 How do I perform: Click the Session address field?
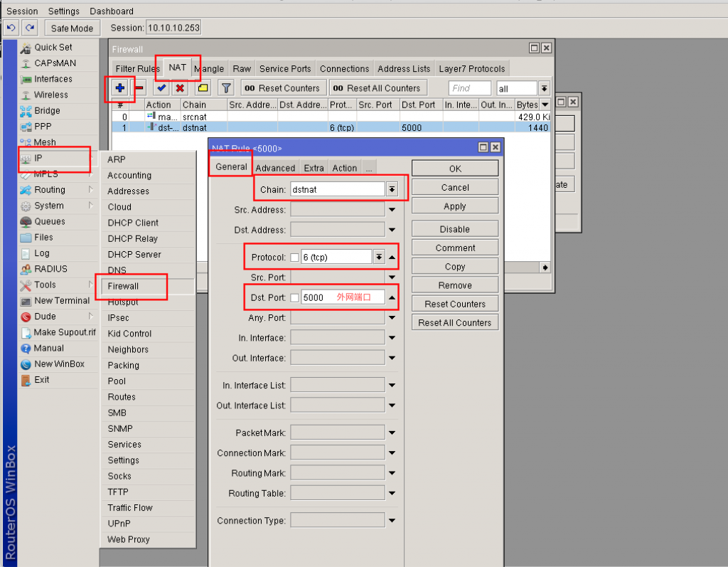[x=173, y=28]
